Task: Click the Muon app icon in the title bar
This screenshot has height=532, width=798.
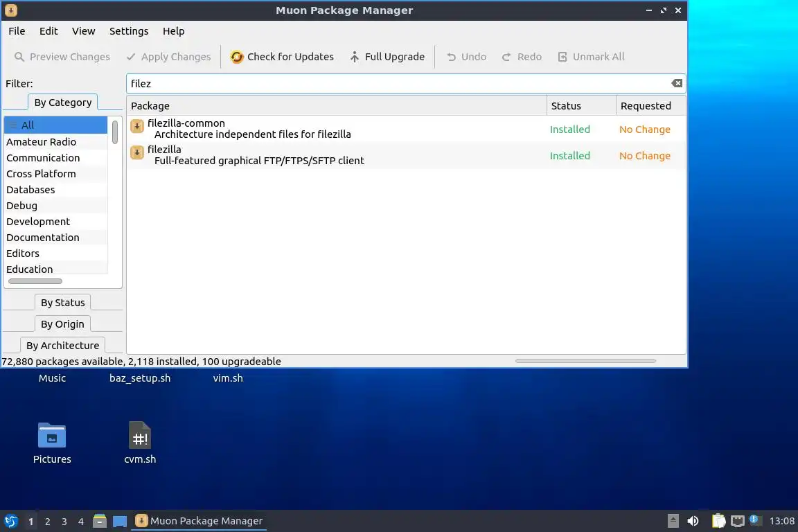Action: pos(10,10)
